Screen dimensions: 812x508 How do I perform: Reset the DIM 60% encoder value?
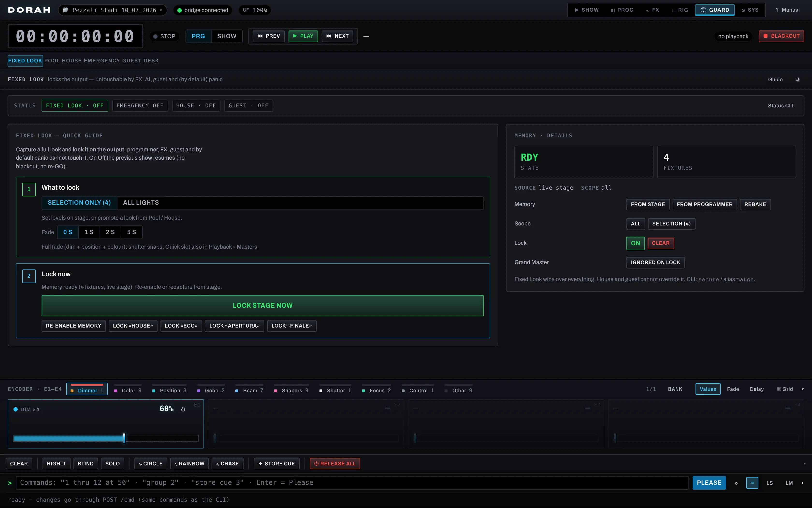point(183,409)
